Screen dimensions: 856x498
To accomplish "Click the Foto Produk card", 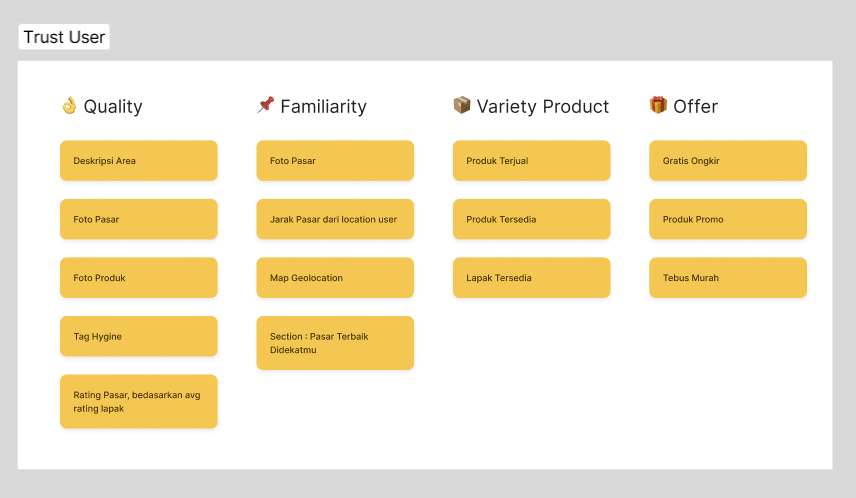I will 139,277.
